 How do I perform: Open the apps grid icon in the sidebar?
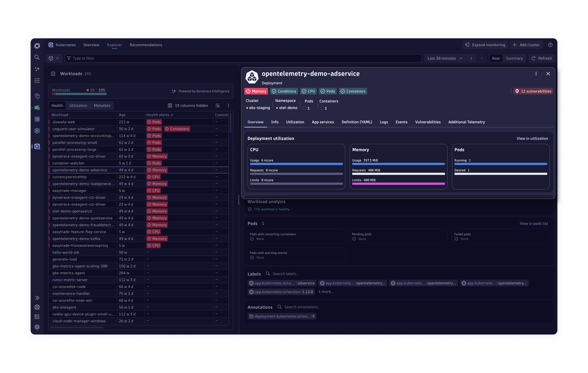click(x=37, y=80)
